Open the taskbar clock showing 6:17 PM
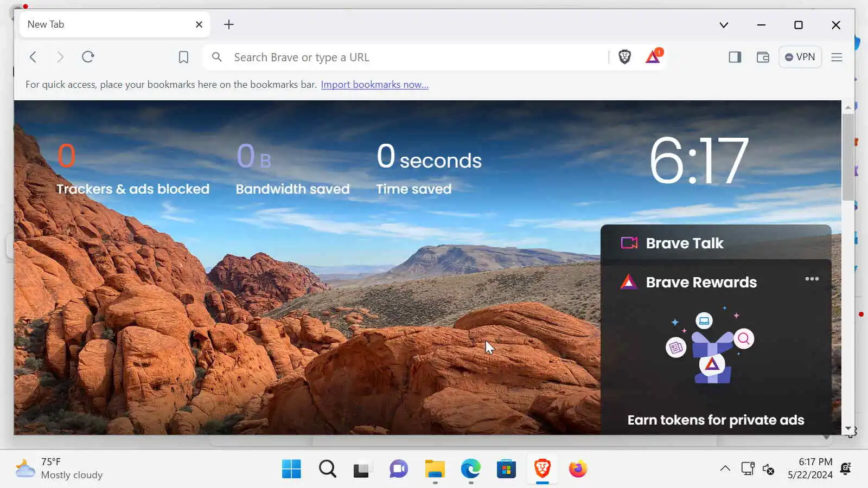 click(810, 468)
